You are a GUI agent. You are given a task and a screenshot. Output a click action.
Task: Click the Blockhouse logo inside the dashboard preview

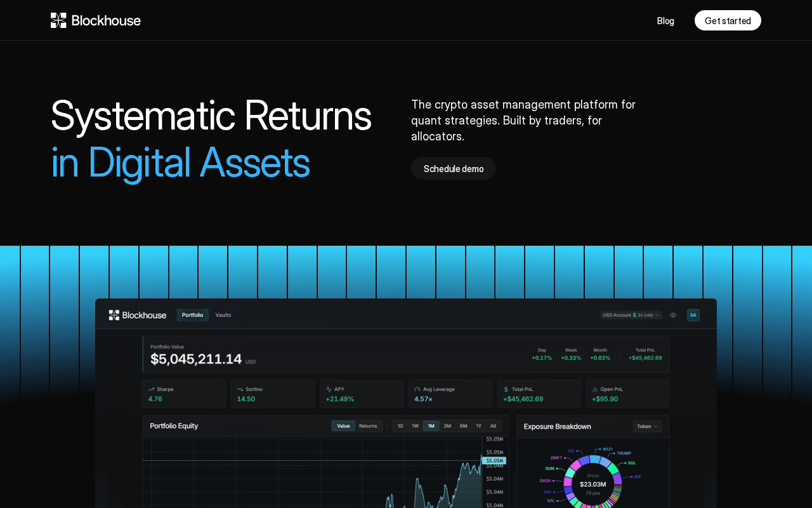click(138, 315)
